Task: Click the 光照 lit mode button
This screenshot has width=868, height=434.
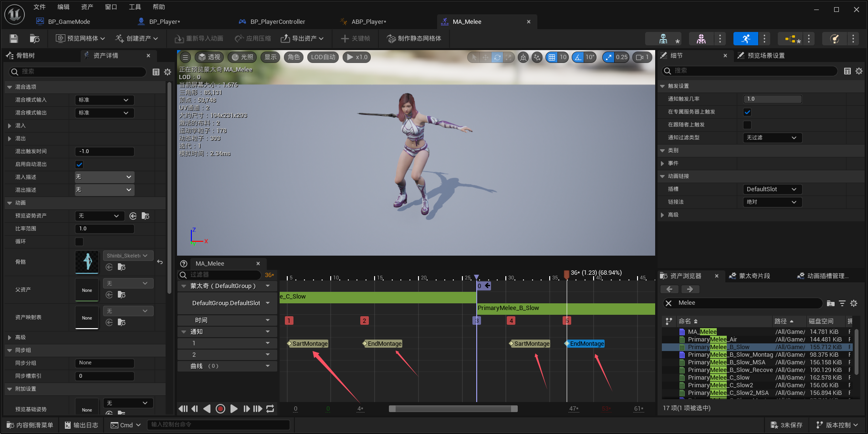Action: [242, 57]
